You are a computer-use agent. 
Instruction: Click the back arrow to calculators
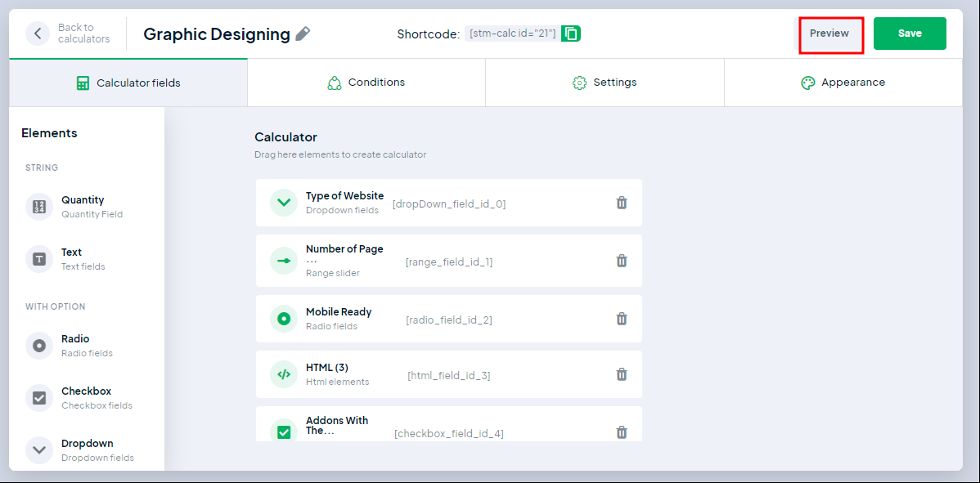click(x=38, y=34)
